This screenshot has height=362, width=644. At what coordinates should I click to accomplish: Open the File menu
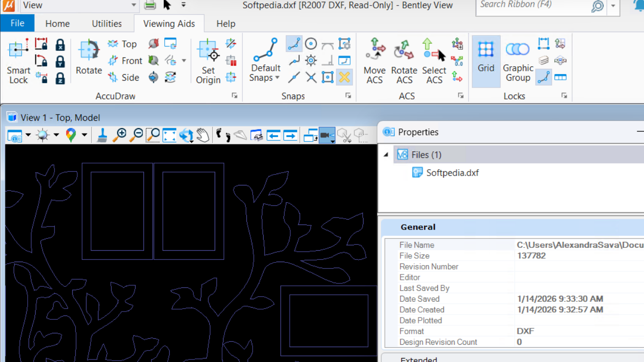(17, 24)
